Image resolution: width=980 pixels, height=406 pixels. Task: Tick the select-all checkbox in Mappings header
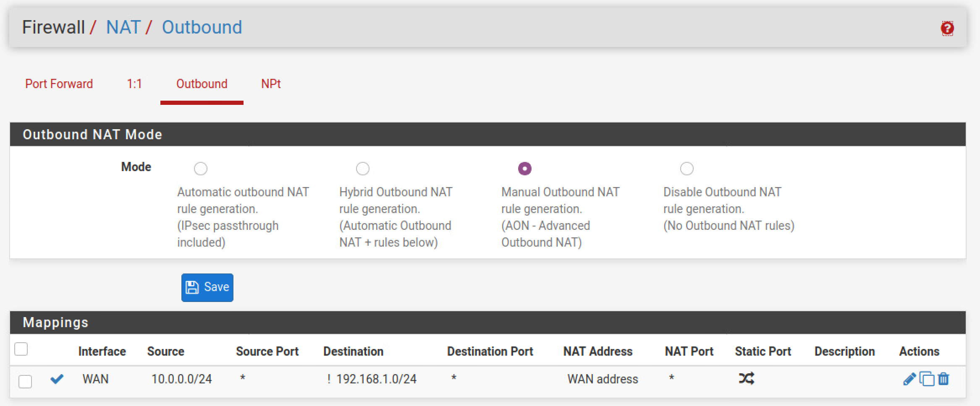pyautogui.click(x=21, y=349)
